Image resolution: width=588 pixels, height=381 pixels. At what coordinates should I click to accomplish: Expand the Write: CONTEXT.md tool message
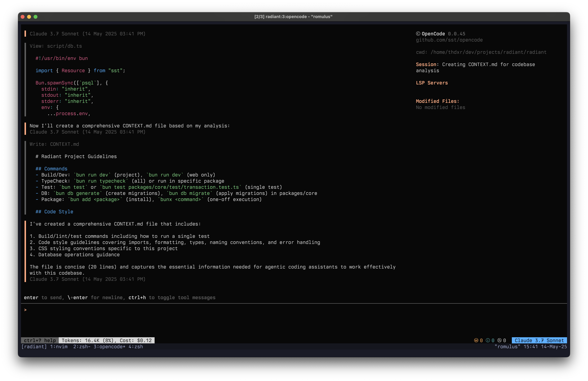pyautogui.click(x=54, y=144)
